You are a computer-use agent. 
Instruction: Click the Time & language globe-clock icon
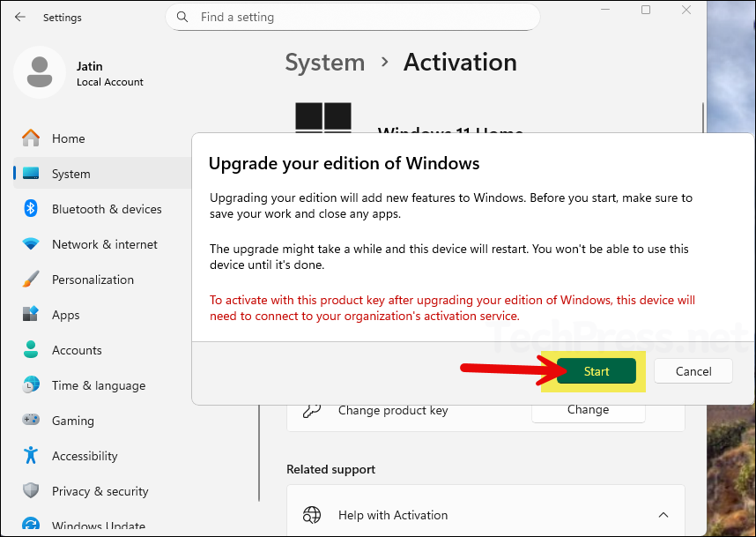[31, 384]
